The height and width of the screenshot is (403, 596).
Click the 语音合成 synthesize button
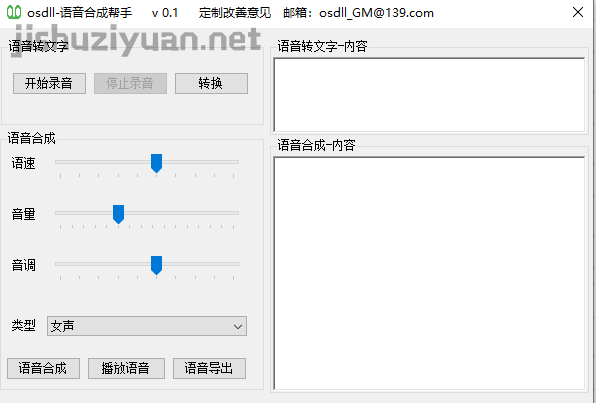coord(43,368)
